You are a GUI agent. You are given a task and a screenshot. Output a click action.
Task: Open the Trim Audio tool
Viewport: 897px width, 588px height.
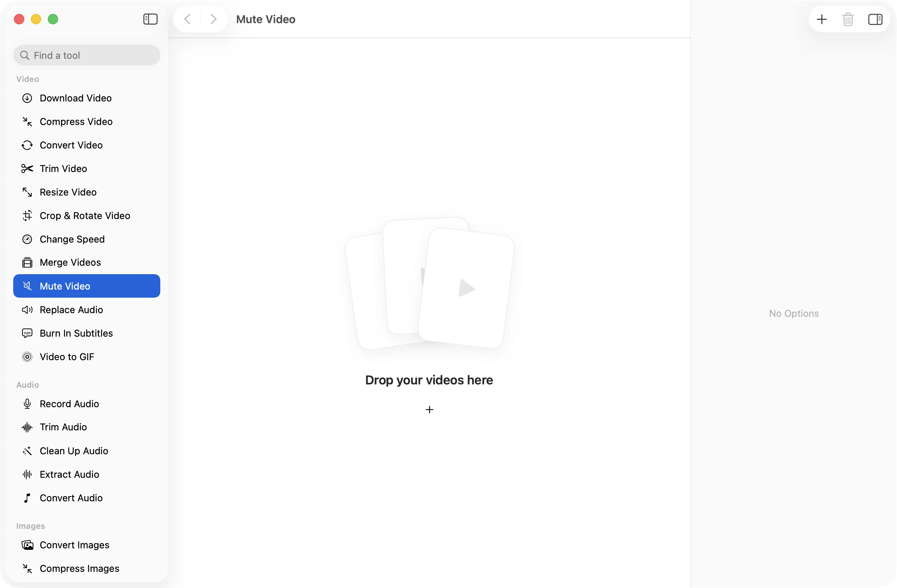[x=87, y=427]
